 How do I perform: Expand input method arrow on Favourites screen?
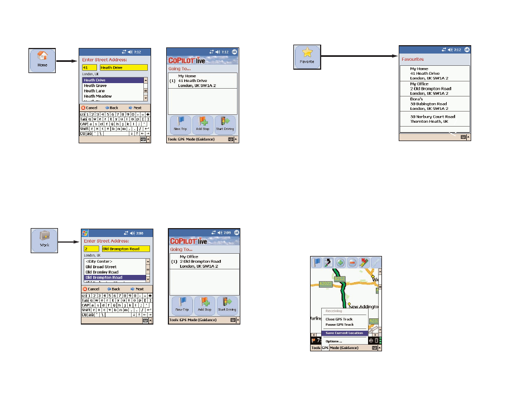pyautogui.click(x=468, y=137)
